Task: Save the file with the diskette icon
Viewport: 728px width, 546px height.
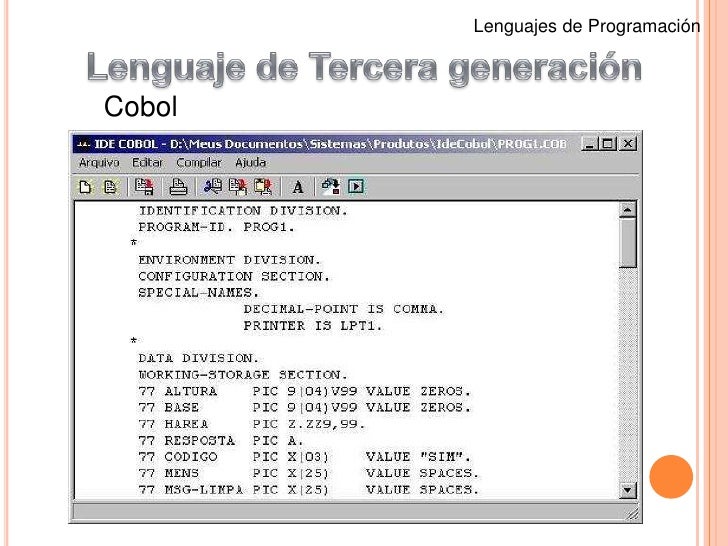Action: 144,187
